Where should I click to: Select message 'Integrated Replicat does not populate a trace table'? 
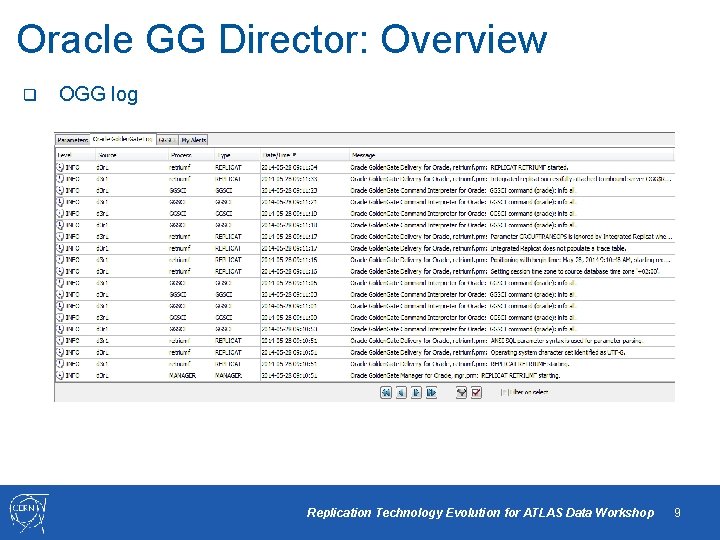[x=489, y=248]
